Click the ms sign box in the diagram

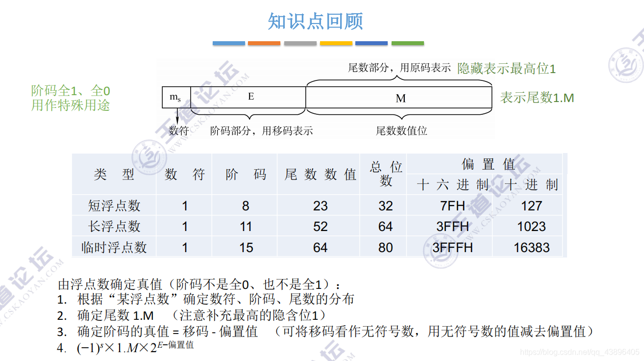tap(176, 98)
